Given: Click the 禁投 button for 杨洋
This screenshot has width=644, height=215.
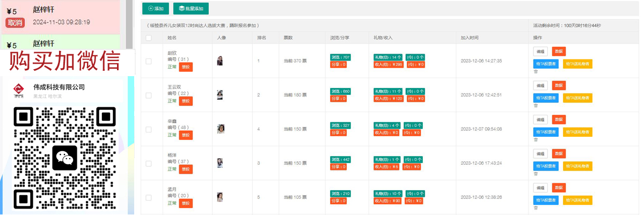Looking at the screenshot, I should pyautogui.click(x=185, y=169).
